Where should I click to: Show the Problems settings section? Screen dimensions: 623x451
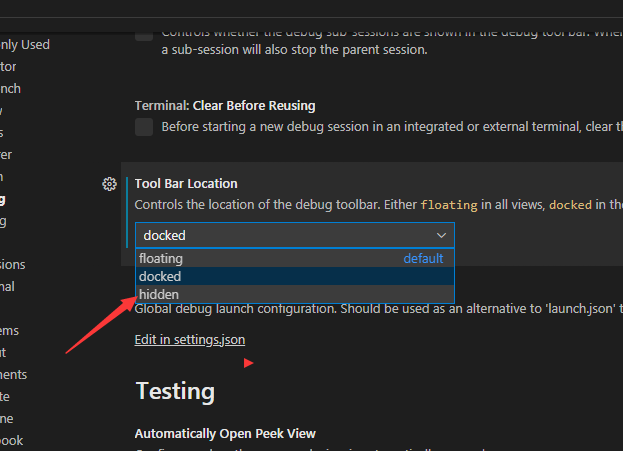point(10,330)
